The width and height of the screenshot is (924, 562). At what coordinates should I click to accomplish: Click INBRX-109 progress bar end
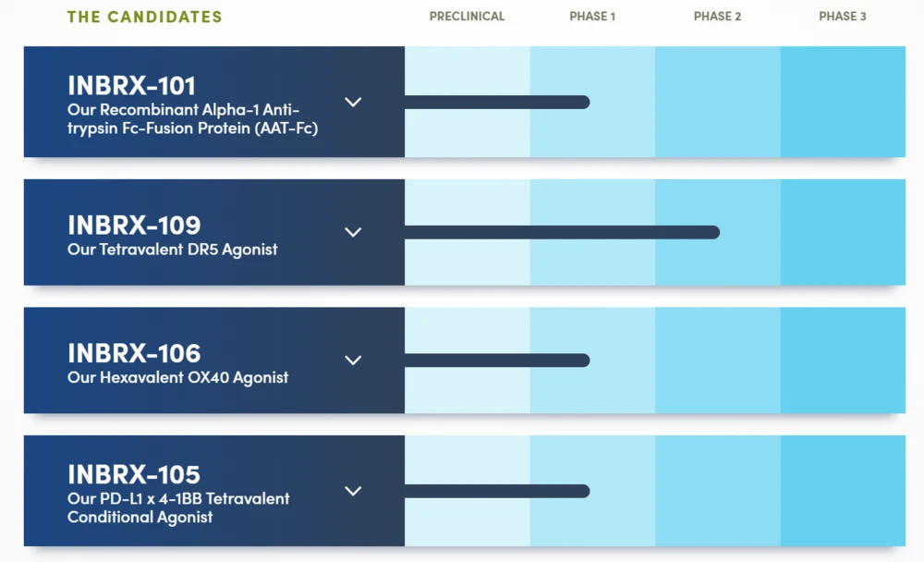pyautogui.click(x=711, y=232)
